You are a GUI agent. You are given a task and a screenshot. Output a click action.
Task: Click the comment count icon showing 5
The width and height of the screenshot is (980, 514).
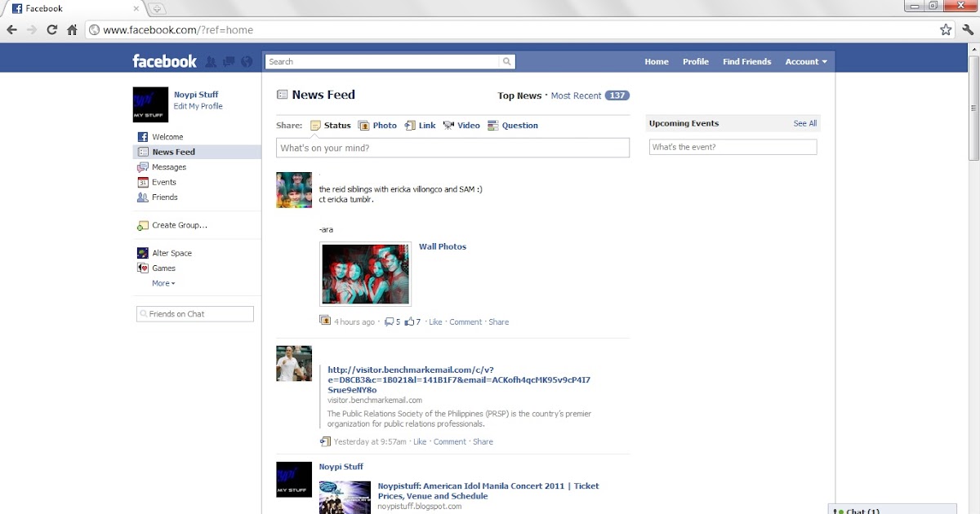tap(390, 322)
